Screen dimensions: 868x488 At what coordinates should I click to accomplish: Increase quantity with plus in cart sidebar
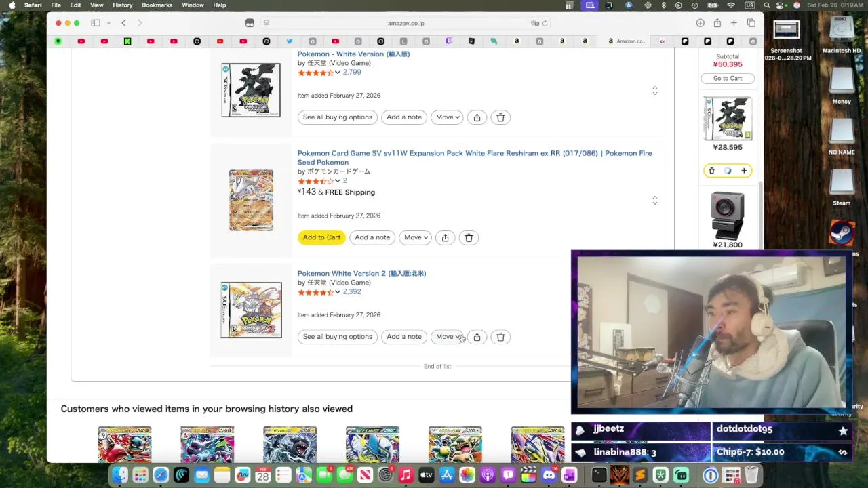pos(744,171)
